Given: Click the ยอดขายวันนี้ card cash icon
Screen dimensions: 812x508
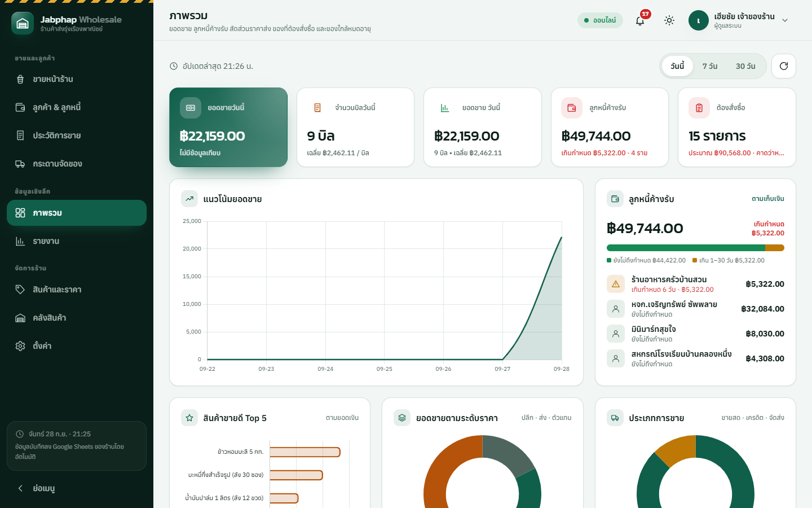Looking at the screenshot, I should [x=191, y=108].
